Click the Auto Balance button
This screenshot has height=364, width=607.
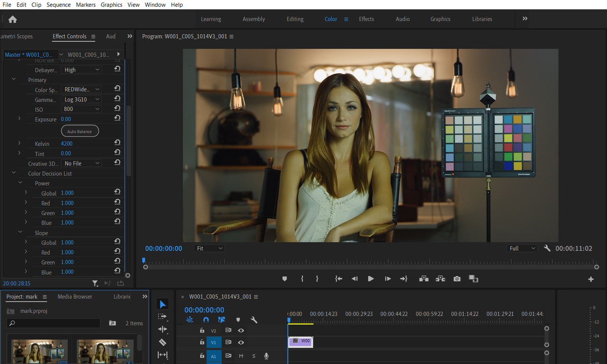(x=80, y=131)
